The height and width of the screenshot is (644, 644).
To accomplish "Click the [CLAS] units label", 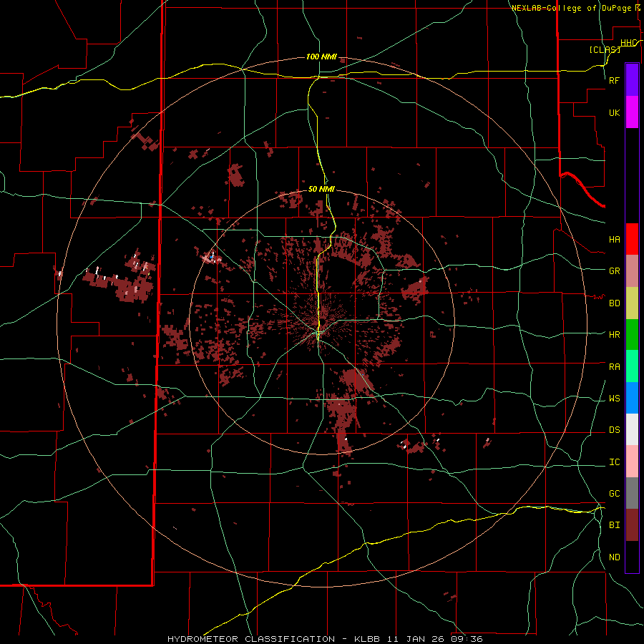I will [x=605, y=49].
